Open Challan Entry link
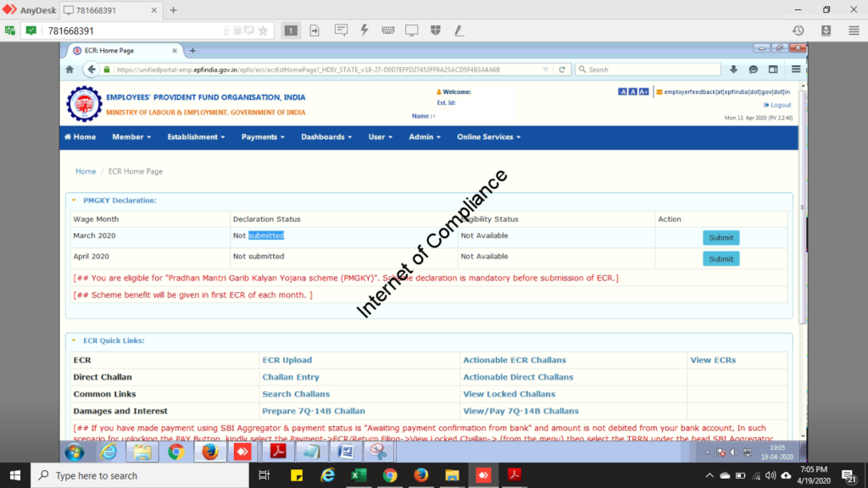Viewport: 868px width, 488px height. (291, 377)
